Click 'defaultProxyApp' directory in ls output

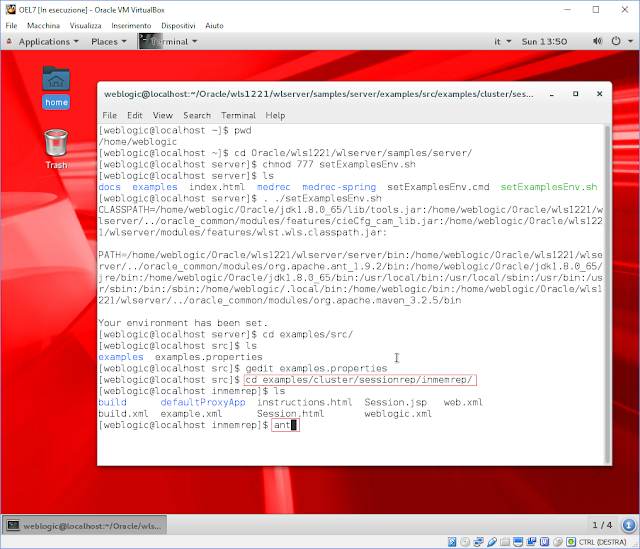pyautogui.click(x=203, y=402)
